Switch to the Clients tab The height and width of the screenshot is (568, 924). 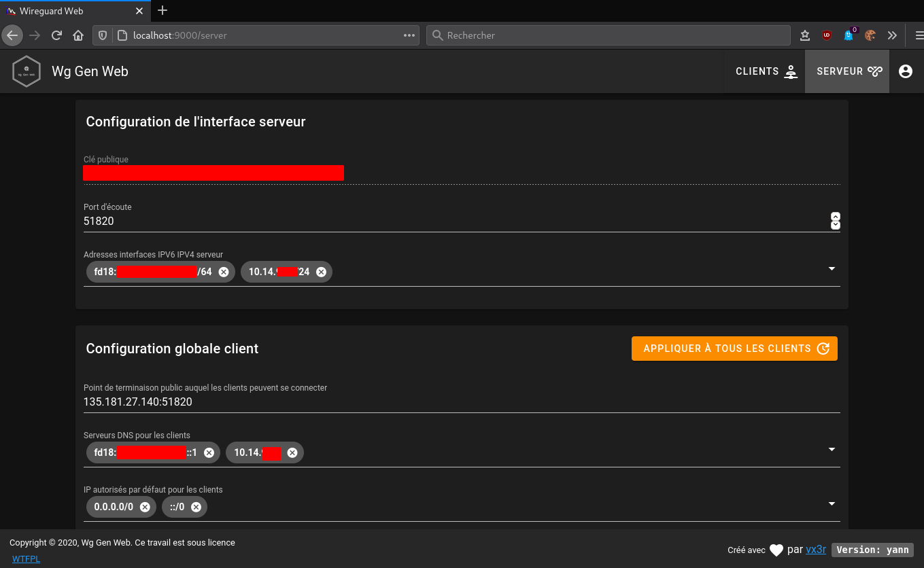(x=766, y=71)
